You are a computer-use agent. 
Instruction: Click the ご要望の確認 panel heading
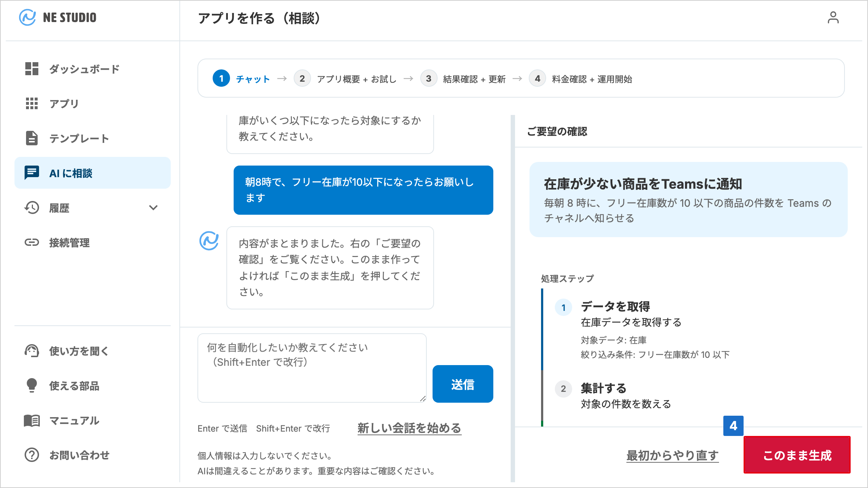(x=557, y=131)
